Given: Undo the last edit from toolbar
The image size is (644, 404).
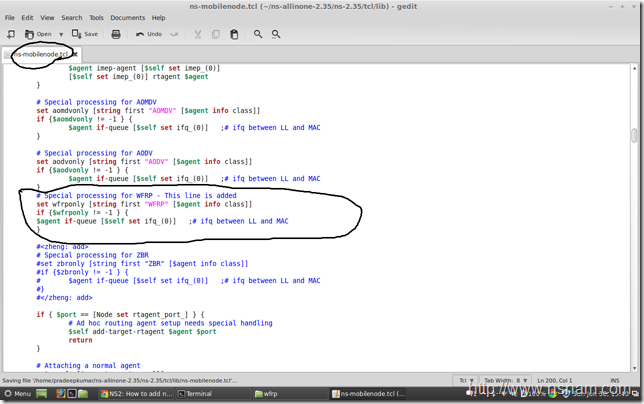Looking at the screenshot, I should [148, 34].
